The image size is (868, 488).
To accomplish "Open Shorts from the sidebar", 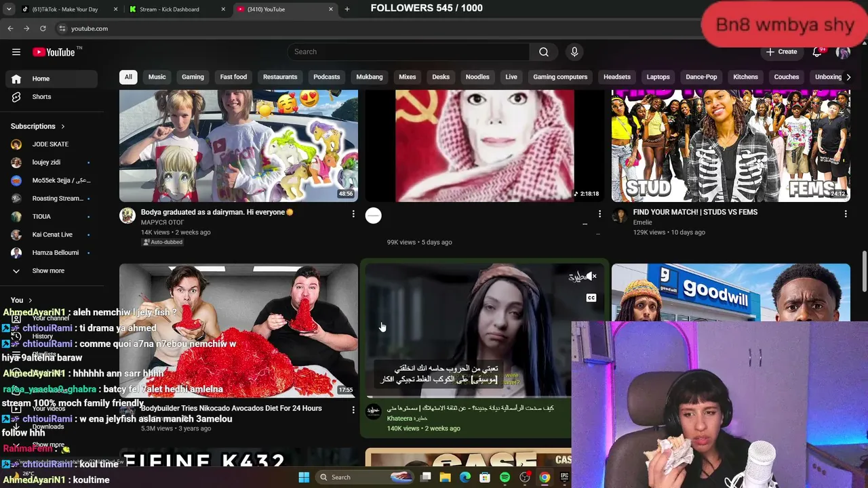I will pyautogui.click(x=52, y=97).
